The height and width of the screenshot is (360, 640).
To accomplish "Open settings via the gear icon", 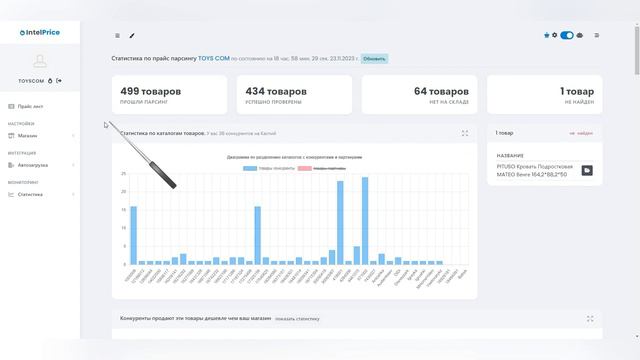I will (554, 35).
